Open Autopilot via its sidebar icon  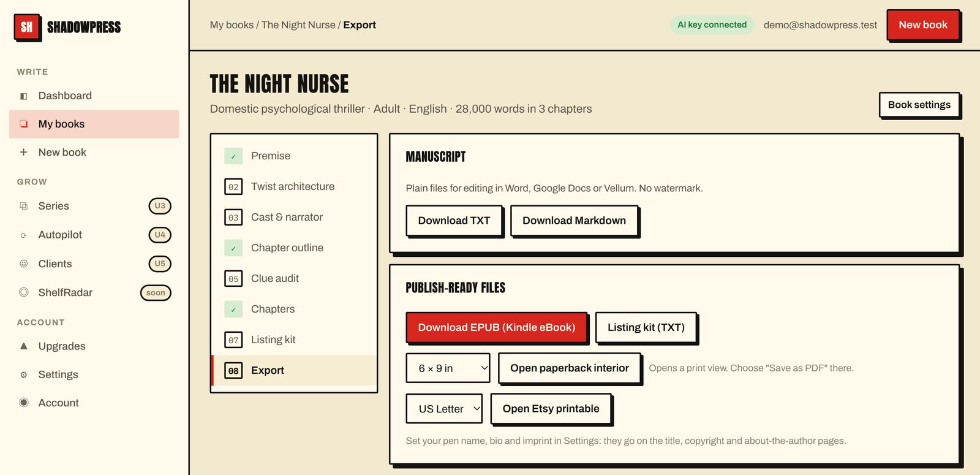[24, 235]
